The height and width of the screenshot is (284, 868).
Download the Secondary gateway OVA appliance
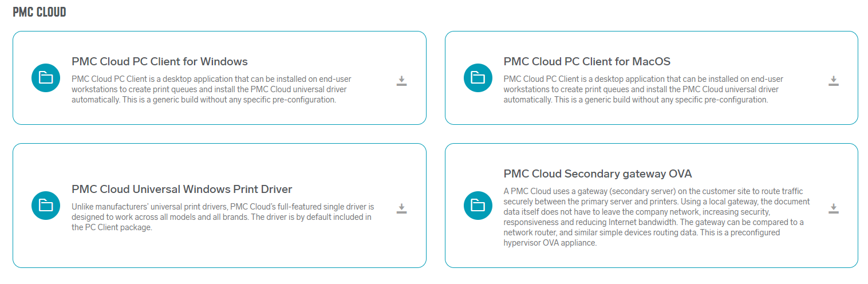(833, 208)
